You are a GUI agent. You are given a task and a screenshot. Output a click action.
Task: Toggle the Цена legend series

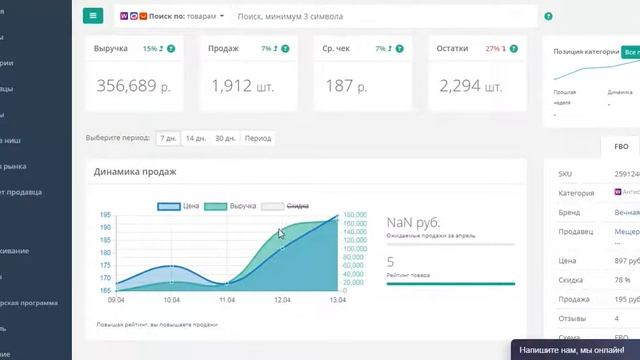(178, 206)
